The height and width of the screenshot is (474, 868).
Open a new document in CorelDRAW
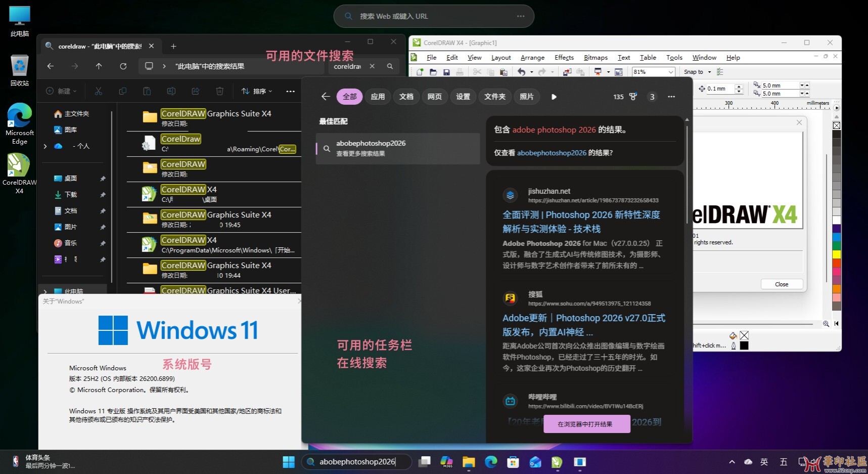coord(420,72)
